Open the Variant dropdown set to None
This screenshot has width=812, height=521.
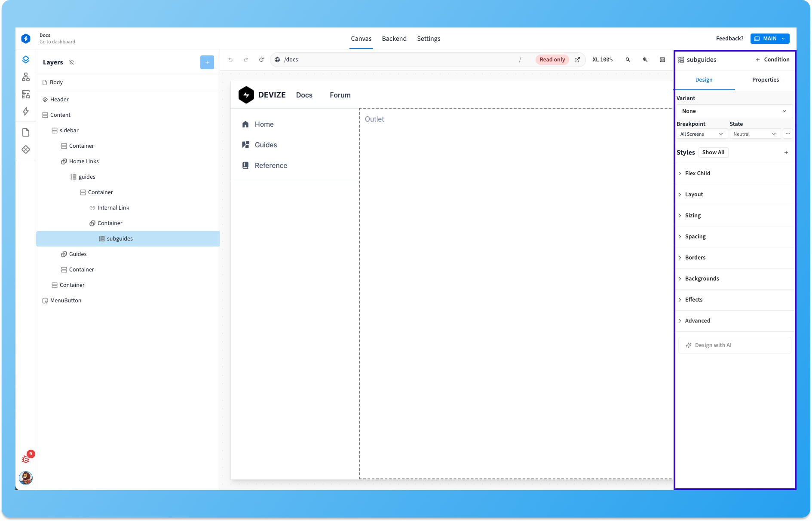734,111
